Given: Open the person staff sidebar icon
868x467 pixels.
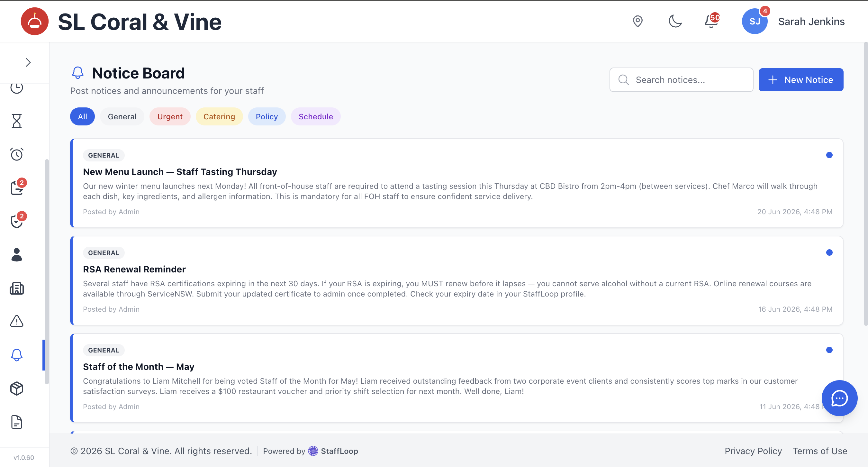Looking at the screenshot, I should coord(16,255).
